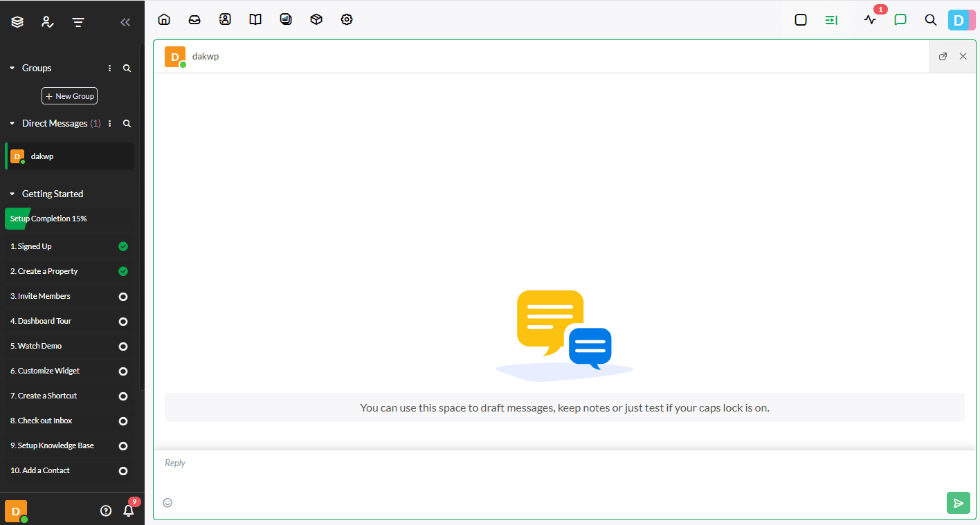The width and height of the screenshot is (980, 525).
Task: Open the Contacts icon in top bar
Action: (x=225, y=19)
